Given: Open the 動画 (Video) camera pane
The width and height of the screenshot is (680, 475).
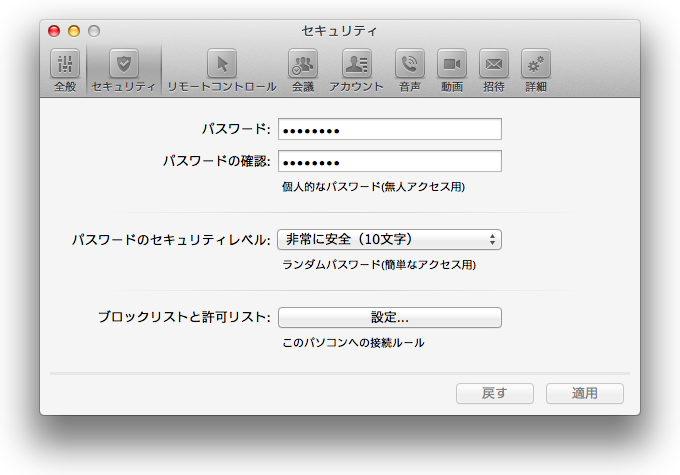Looking at the screenshot, I should pos(452,70).
